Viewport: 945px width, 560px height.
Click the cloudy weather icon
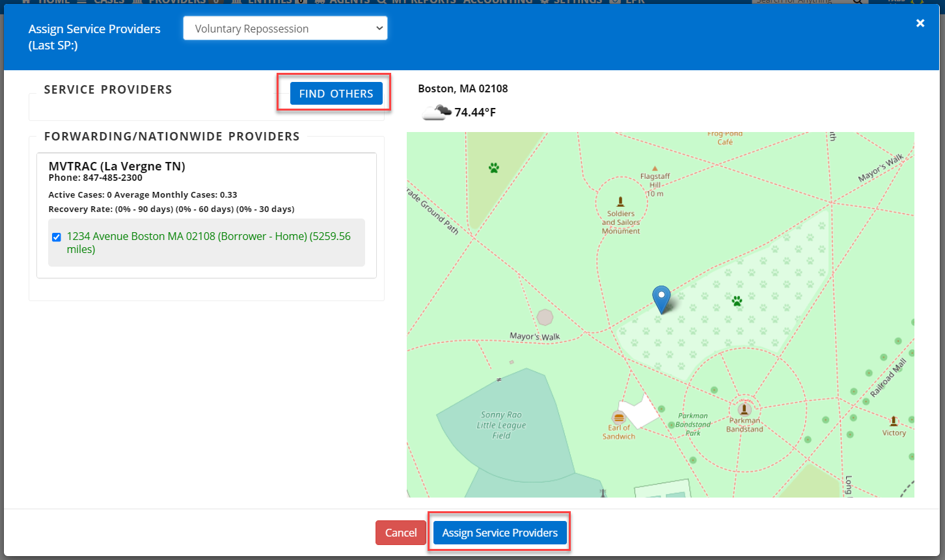(x=436, y=113)
